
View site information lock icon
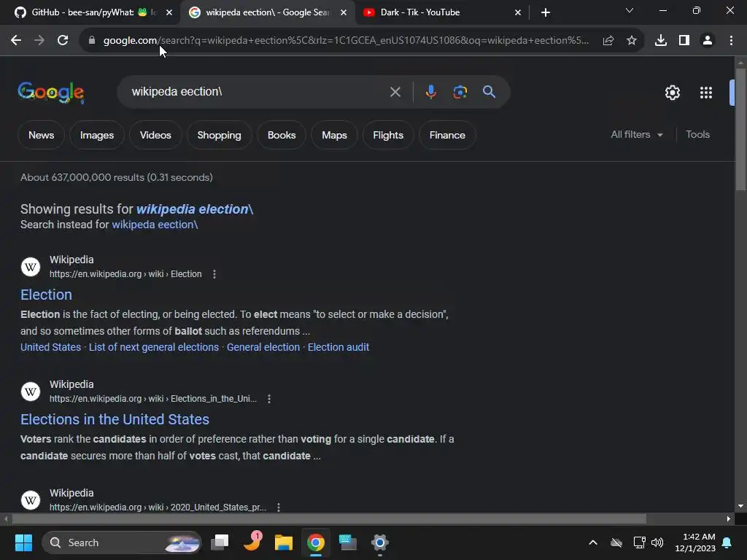coord(92,41)
